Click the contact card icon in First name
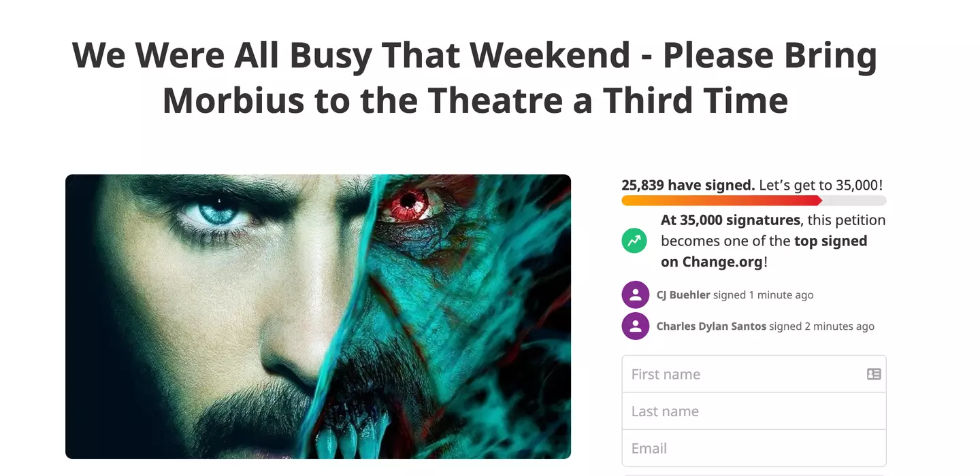The image size is (980, 476). click(x=874, y=374)
